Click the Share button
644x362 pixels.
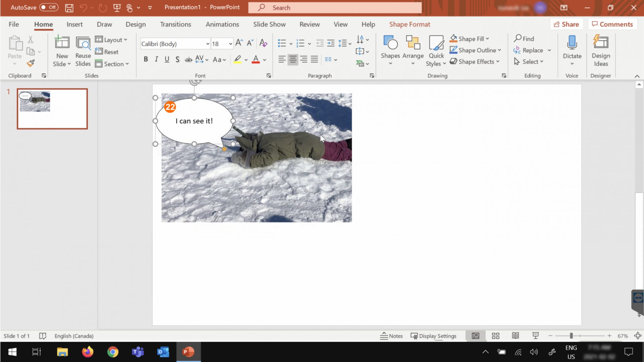click(x=567, y=24)
